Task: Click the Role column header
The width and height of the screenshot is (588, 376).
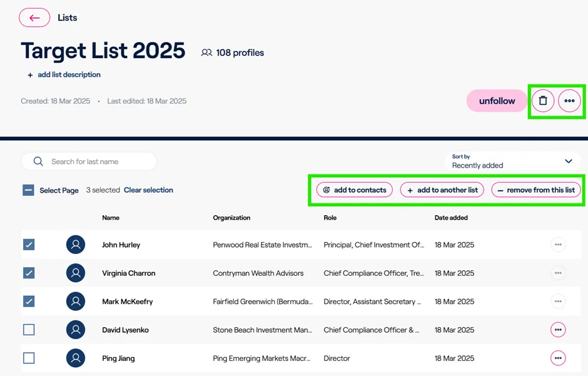Action: [330, 218]
